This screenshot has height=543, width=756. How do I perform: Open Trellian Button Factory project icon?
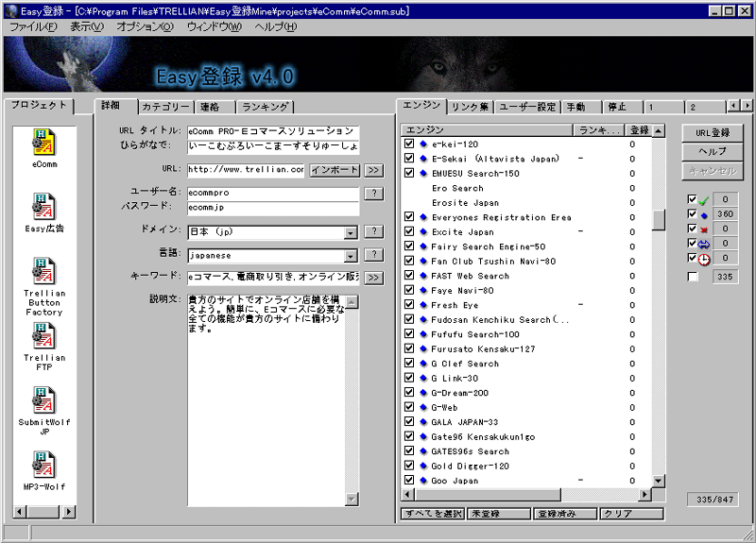44,271
